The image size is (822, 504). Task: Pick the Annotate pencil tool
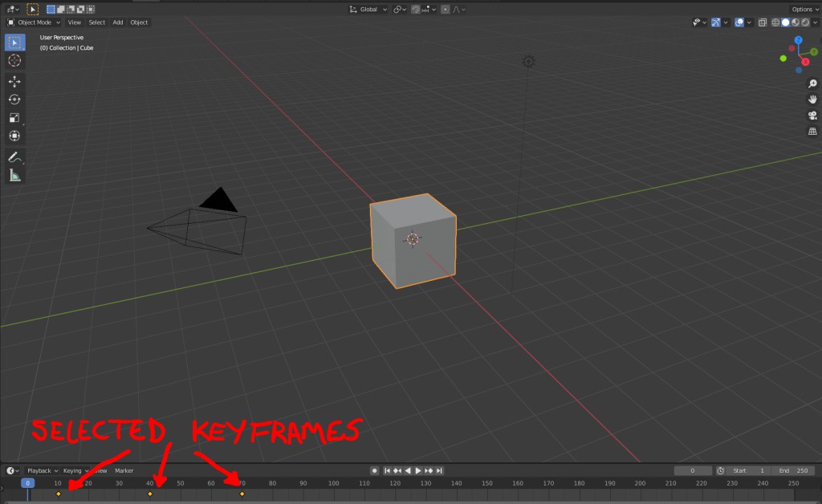[14, 157]
